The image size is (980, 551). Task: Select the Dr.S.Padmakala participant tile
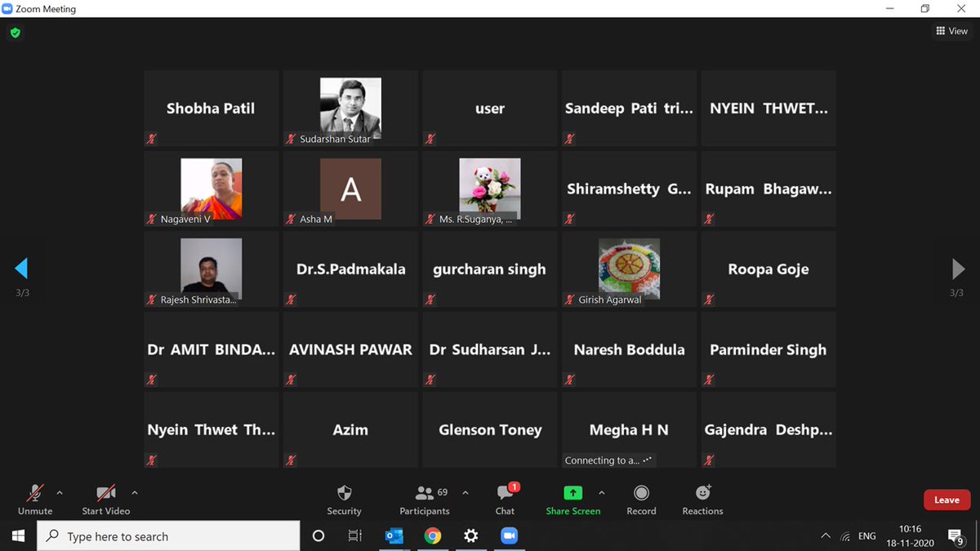[x=350, y=269]
